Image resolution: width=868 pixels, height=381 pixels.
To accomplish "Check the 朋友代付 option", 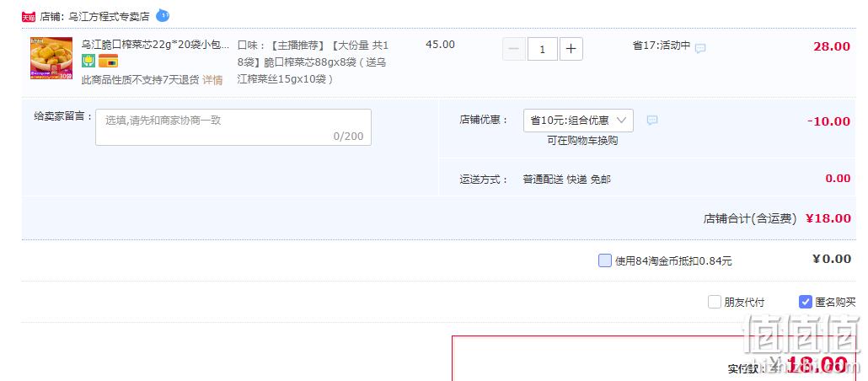I will [x=715, y=303].
